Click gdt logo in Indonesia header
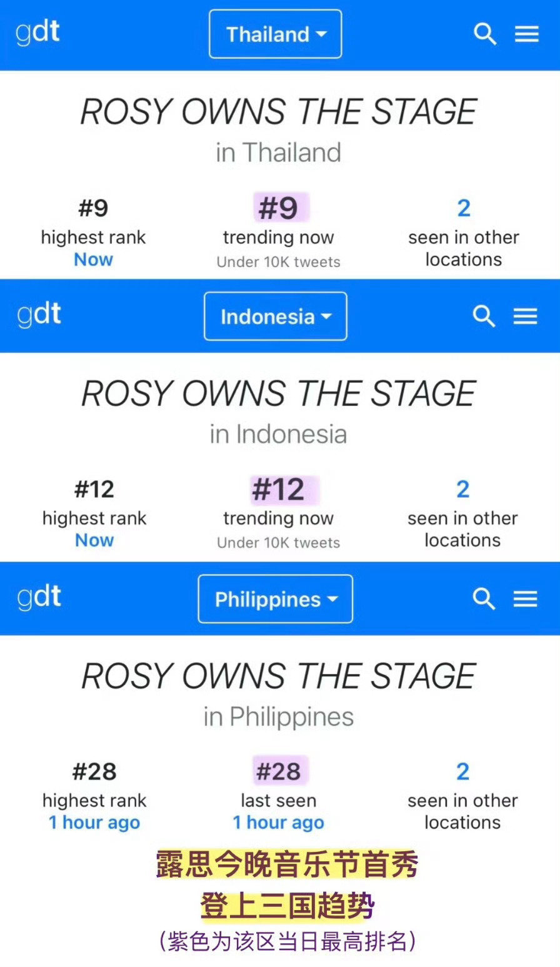This screenshot has width=560, height=967. (39, 315)
